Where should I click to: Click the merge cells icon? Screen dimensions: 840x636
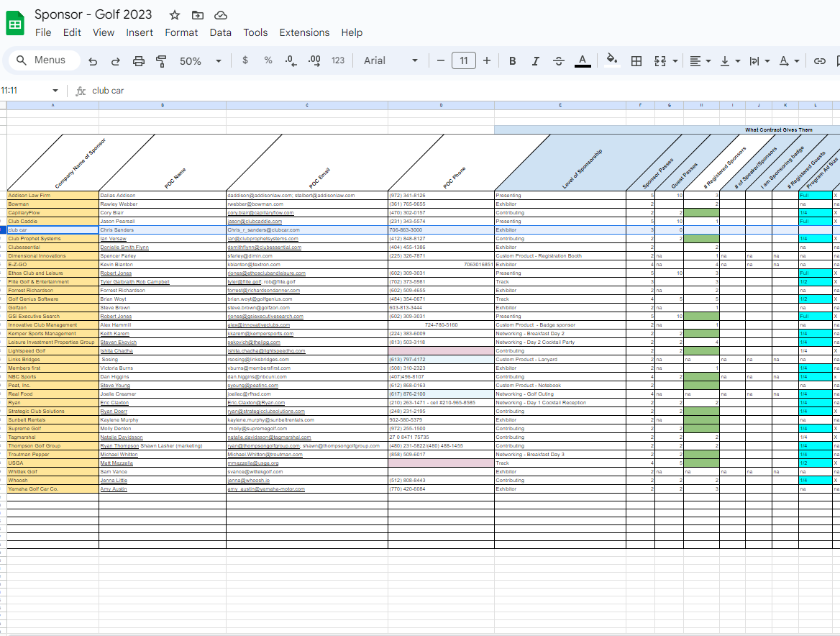click(x=660, y=61)
